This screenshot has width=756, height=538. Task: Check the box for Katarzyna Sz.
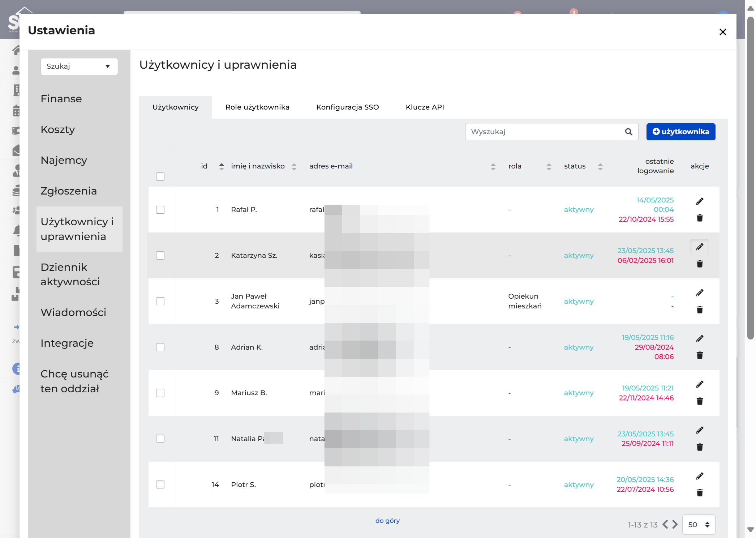[160, 256]
